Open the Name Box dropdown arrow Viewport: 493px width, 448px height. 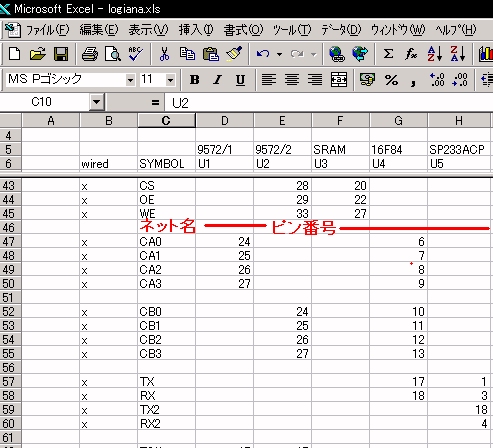tap(97, 102)
